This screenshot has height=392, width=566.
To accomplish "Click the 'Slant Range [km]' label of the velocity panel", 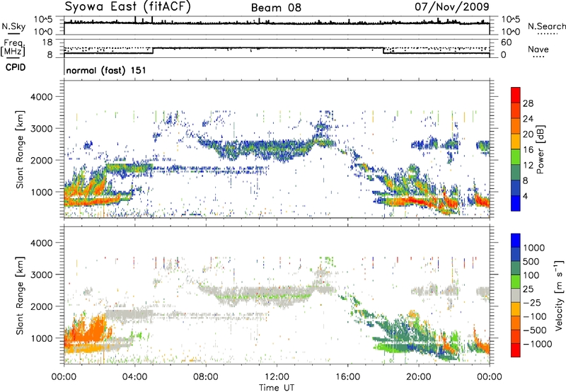I will [x=20, y=295].
